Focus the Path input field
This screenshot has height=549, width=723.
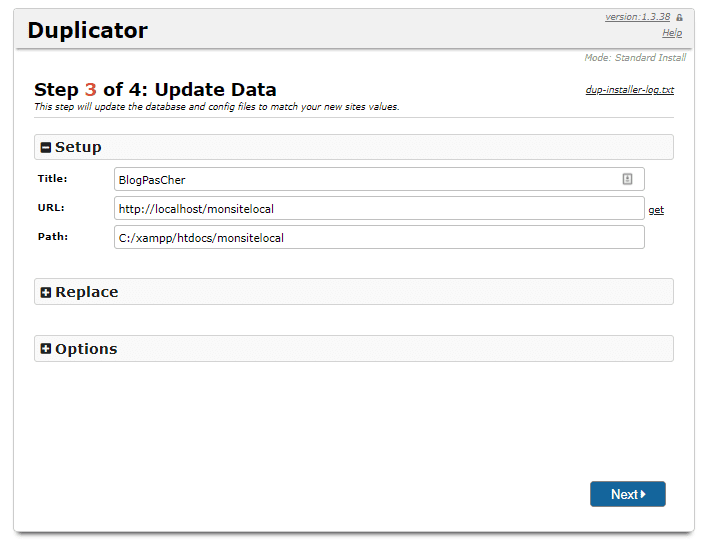tap(379, 237)
